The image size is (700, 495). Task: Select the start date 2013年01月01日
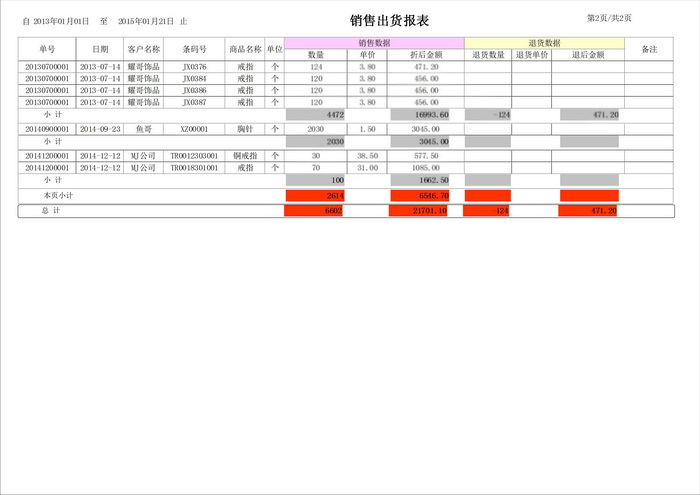pos(61,21)
